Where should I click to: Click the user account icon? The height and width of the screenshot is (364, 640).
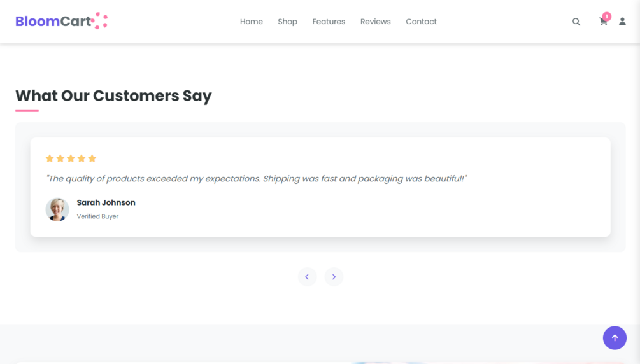click(x=622, y=21)
